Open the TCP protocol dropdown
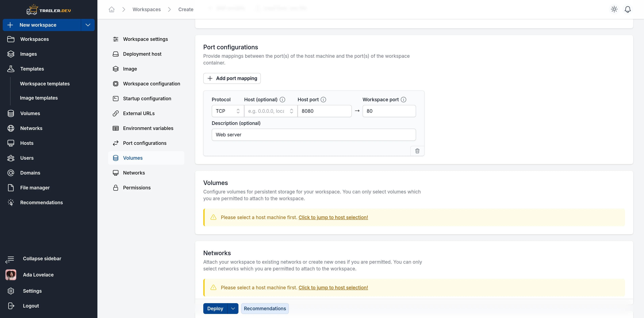Viewport: 644px width, 318px height. point(228,111)
